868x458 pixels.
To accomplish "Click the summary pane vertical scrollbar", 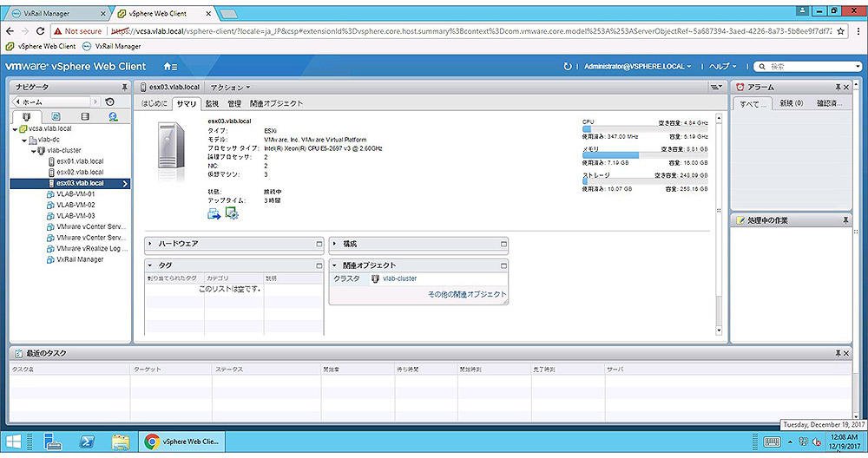I will coord(719,224).
